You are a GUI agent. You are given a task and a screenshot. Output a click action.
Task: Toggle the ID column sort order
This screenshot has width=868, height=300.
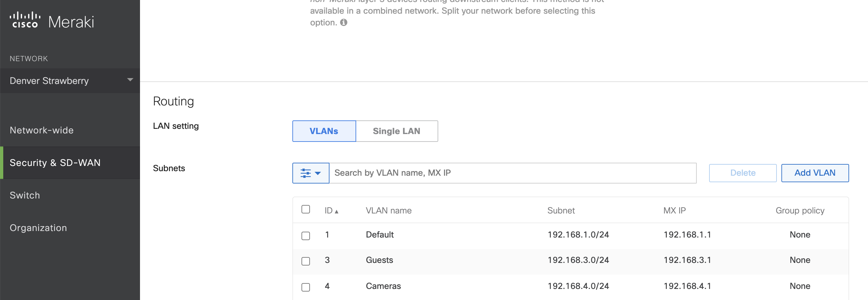[x=331, y=210]
